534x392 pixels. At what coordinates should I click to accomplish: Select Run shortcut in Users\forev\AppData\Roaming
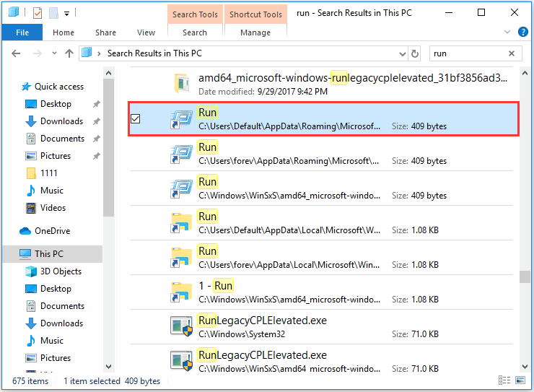click(322, 154)
